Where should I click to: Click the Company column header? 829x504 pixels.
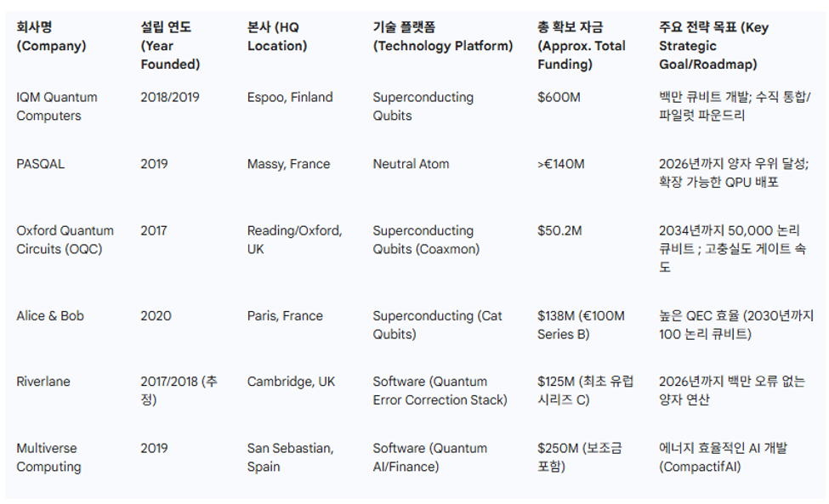(x=51, y=37)
